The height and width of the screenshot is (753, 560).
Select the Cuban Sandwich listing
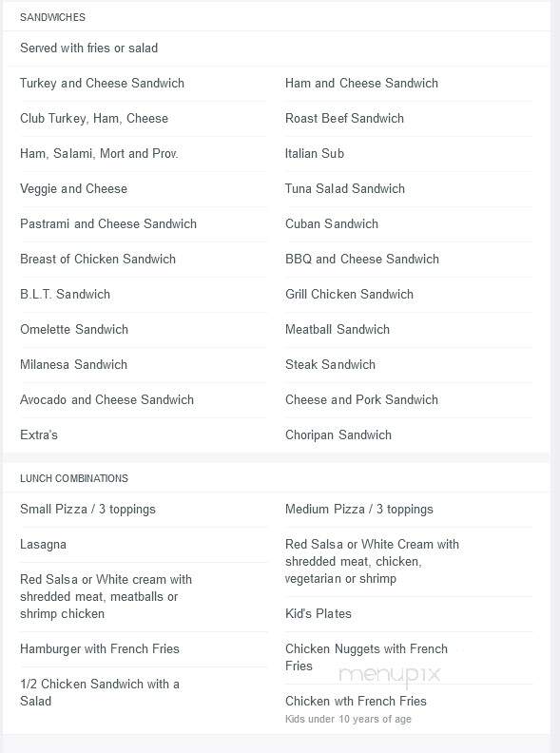point(332,223)
